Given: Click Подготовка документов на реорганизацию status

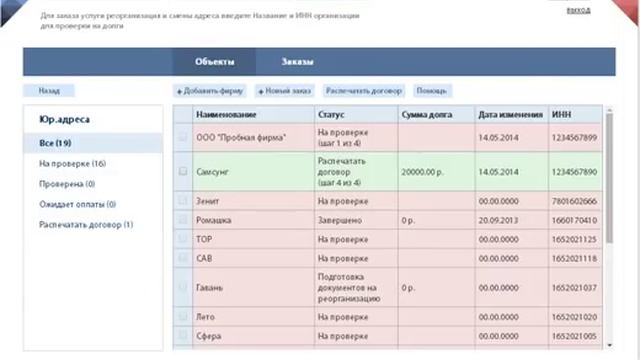Looking at the screenshot, I should 356,288.
